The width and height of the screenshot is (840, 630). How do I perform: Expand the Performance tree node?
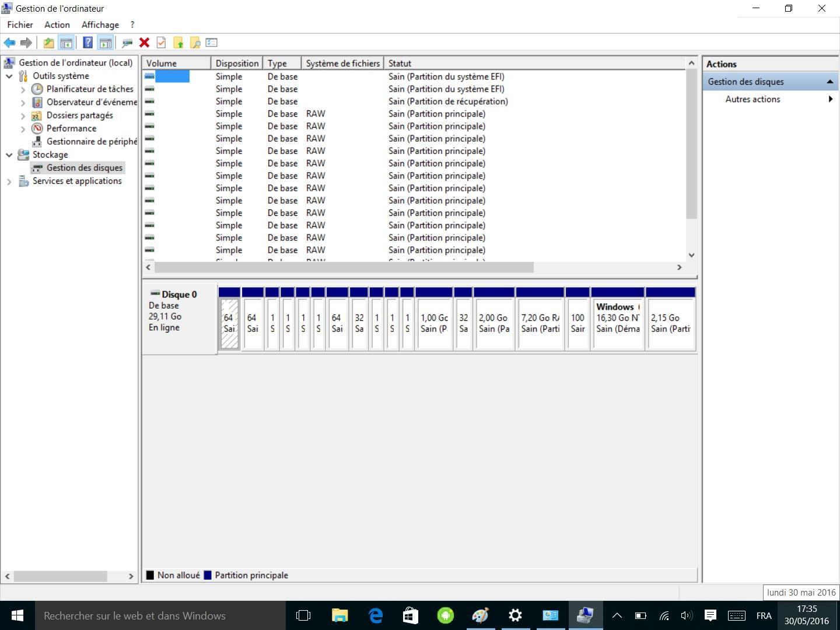pos(23,128)
